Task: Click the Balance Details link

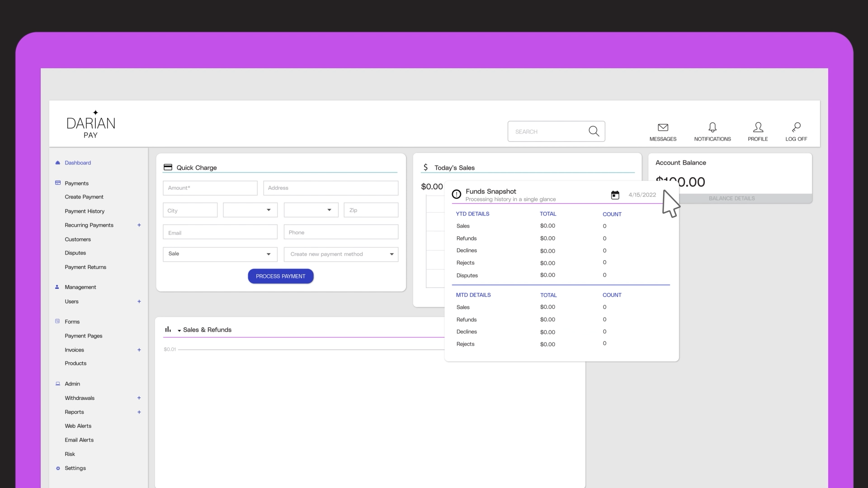Action: tap(731, 198)
